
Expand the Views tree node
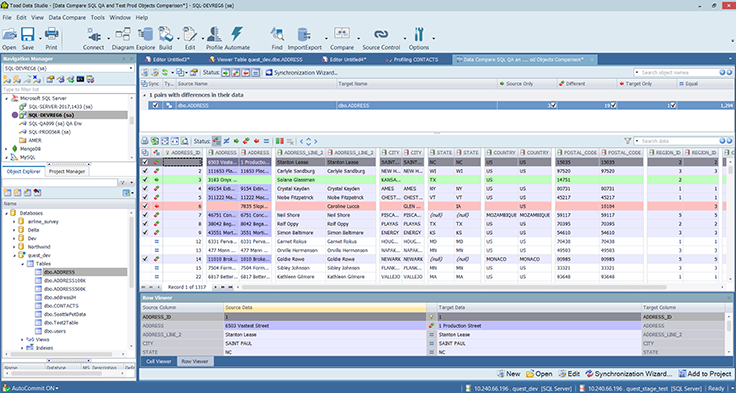click(22, 339)
